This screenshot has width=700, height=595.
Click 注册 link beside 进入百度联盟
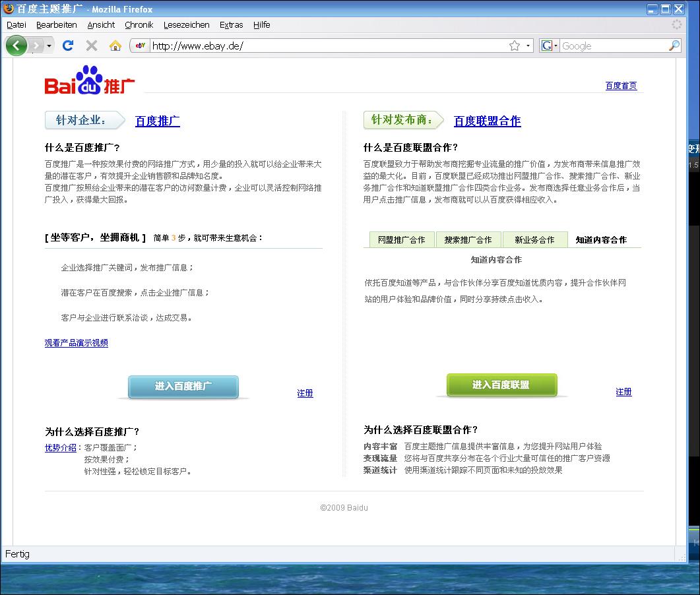[623, 392]
